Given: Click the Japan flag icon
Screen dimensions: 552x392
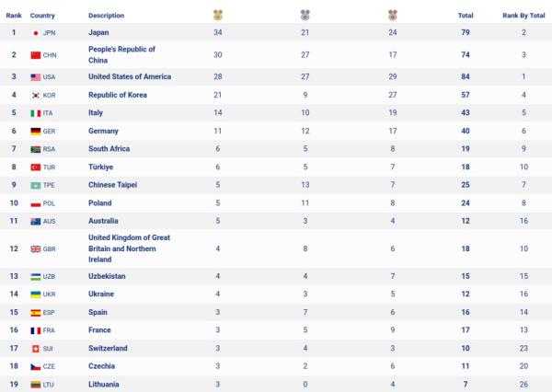Looking at the screenshot, I should coord(36,33).
